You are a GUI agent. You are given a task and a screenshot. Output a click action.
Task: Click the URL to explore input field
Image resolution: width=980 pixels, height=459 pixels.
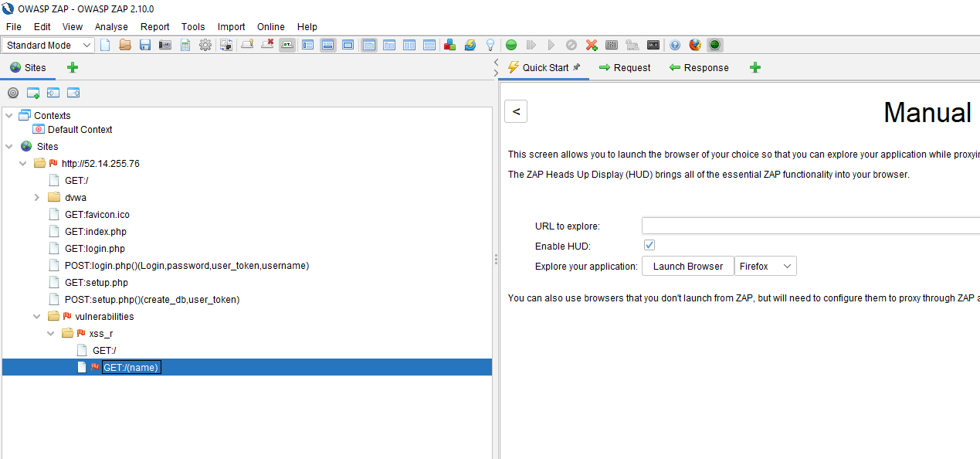coord(811,226)
